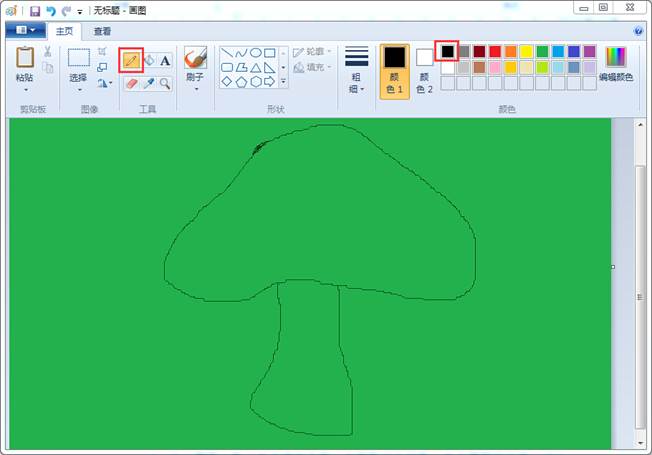Image resolution: width=652 pixels, height=455 pixels.
Task: Switch to the 查看 (View) tab
Action: [x=102, y=32]
